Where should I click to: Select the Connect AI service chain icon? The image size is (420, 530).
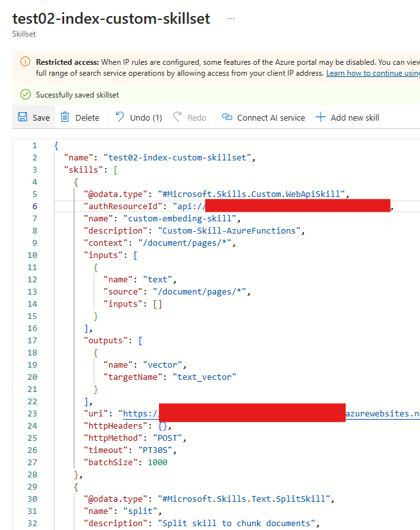[x=226, y=117]
